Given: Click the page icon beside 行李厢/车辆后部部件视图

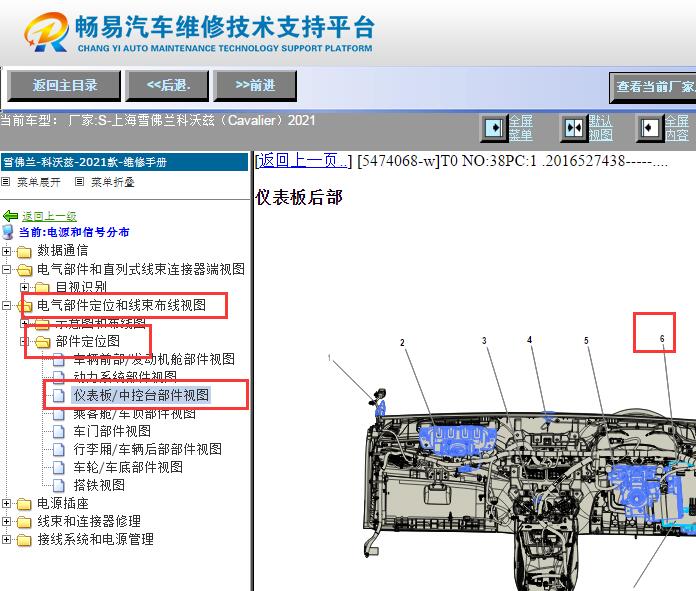Looking at the screenshot, I should pyautogui.click(x=59, y=449).
